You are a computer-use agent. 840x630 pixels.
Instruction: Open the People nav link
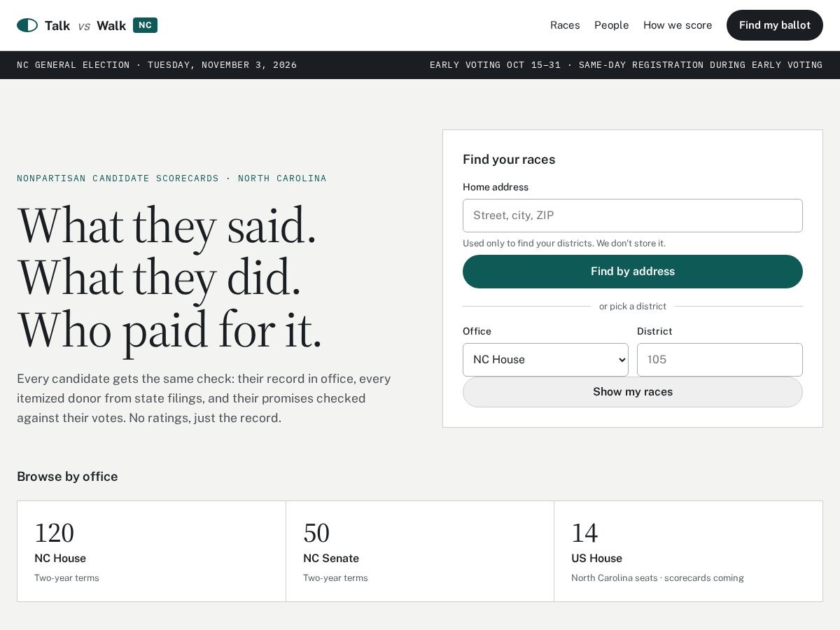tap(612, 25)
